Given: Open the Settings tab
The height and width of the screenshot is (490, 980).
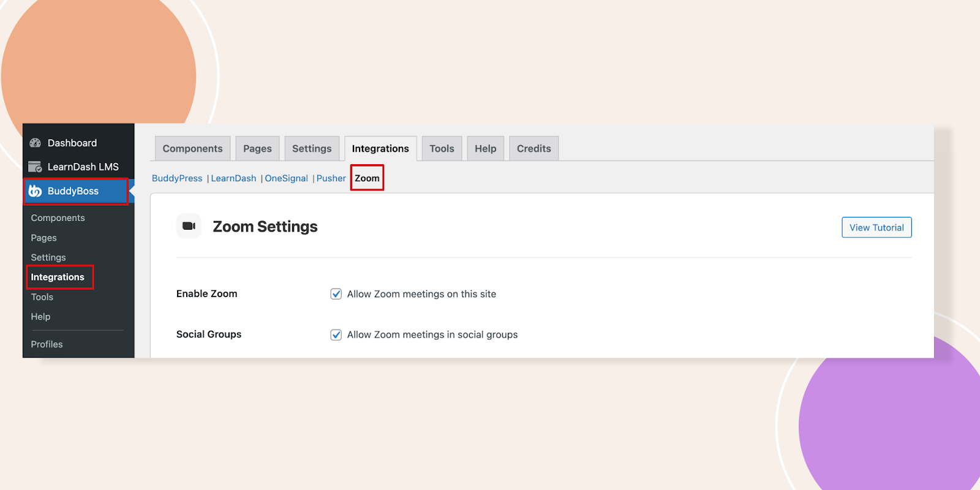Looking at the screenshot, I should click(x=312, y=148).
